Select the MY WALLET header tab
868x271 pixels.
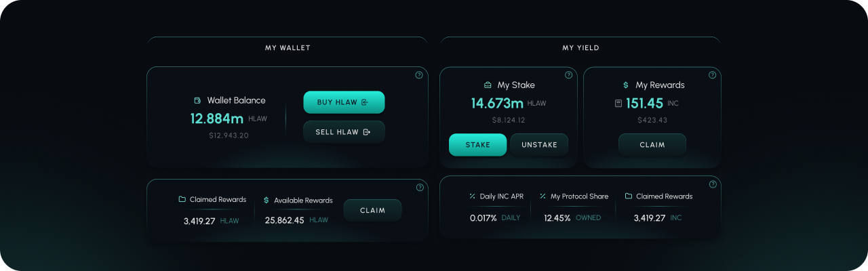tap(288, 48)
